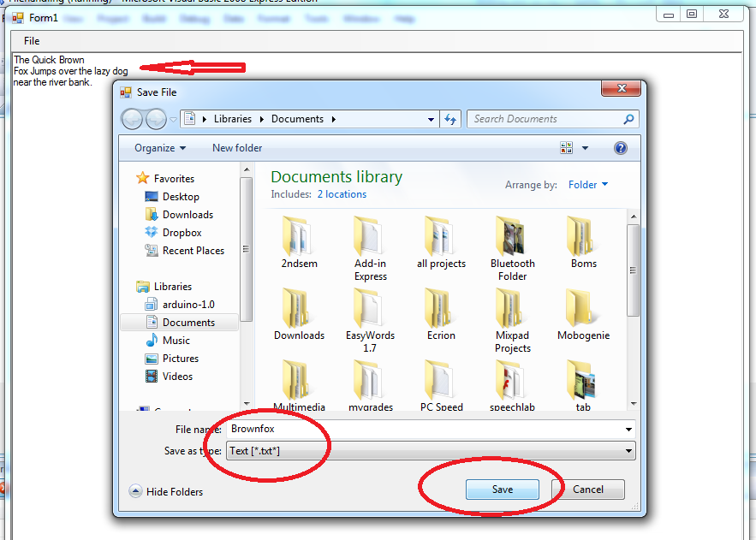The width and height of the screenshot is (756, 540).
Task: Open the Arrange by Folder dropdown
Action: (587, 185)
